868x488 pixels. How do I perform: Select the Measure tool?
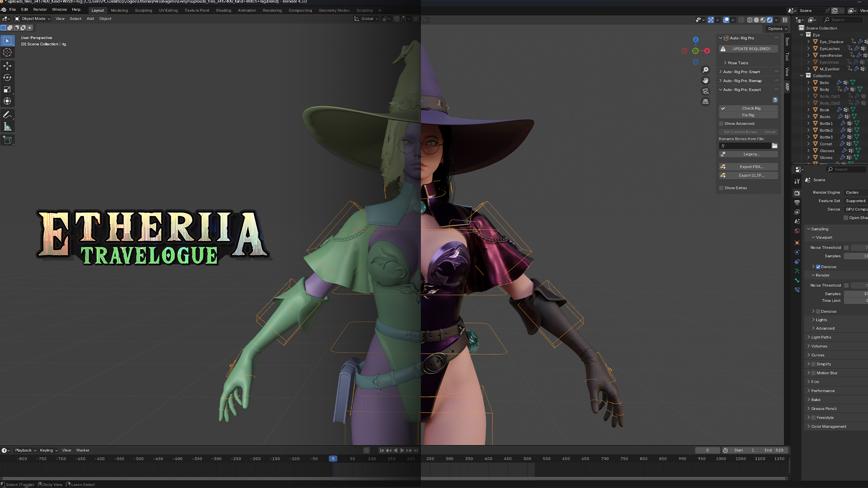coord(7,127)
